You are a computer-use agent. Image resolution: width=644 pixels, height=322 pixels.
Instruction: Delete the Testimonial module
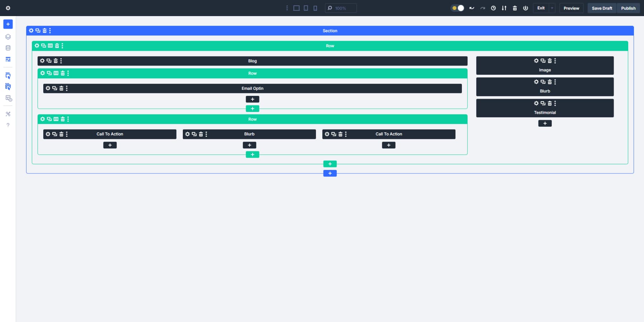pyautogui.click(x=549, y=103)
